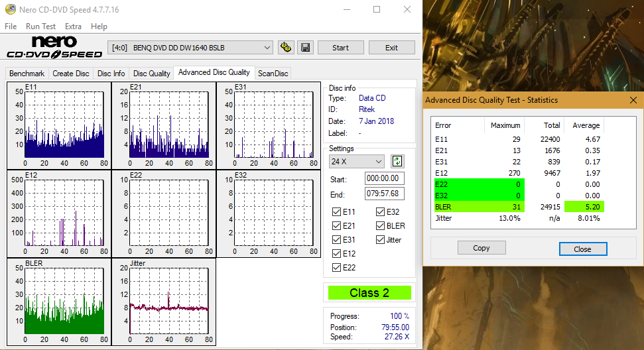Toggle the BLER checkbox

coord(380,225)
